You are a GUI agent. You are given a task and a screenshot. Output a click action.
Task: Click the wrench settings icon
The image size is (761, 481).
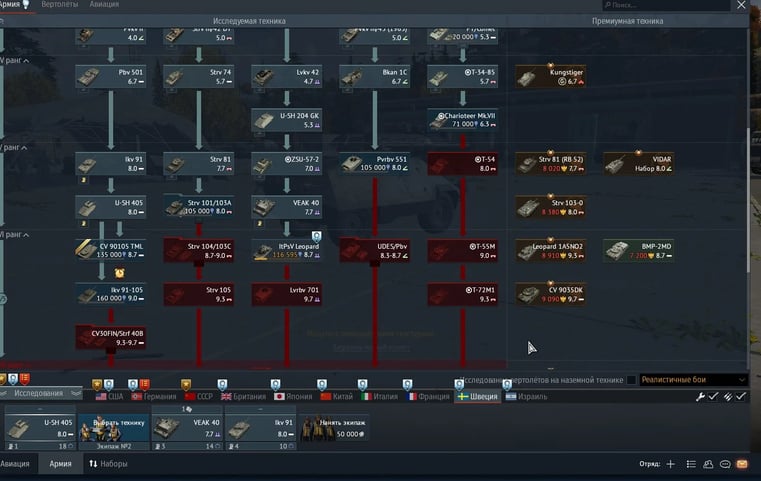pyautogui.click(x=700, y=397)
